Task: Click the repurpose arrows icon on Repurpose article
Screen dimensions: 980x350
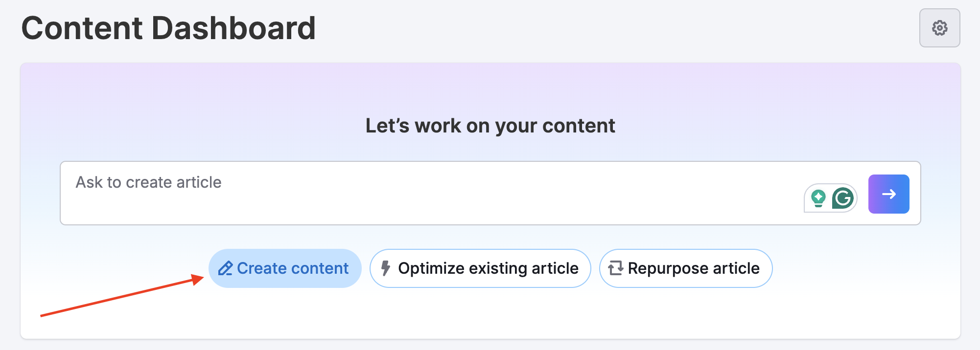Action: pos(616,268)
